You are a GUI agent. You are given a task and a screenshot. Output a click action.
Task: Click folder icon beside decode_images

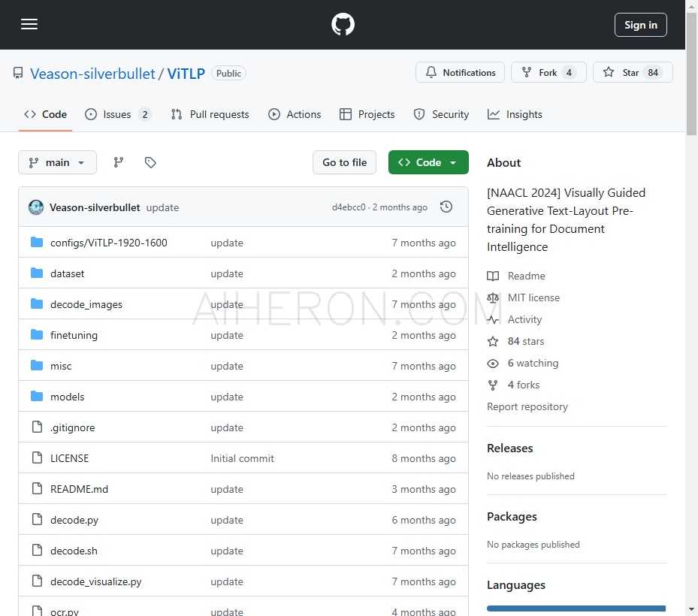37,303
